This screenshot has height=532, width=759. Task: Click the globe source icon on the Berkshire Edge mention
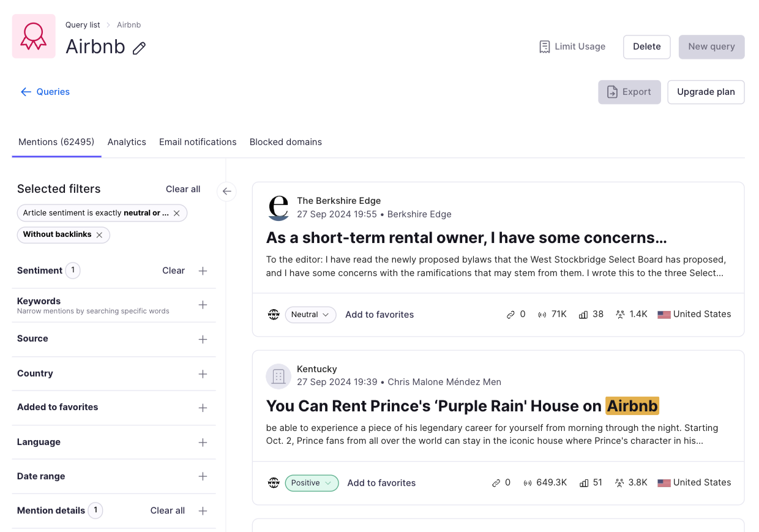(274, 314)
